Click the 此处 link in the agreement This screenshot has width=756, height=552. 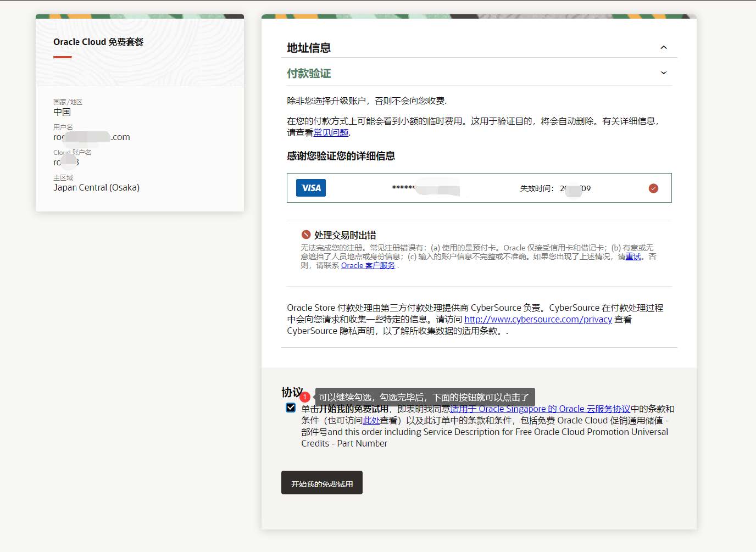371,420
